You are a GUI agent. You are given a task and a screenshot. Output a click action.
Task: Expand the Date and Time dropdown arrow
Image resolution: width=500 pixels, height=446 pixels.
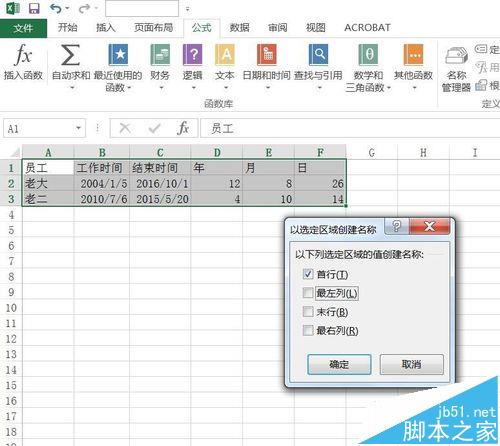coord(267,88)
